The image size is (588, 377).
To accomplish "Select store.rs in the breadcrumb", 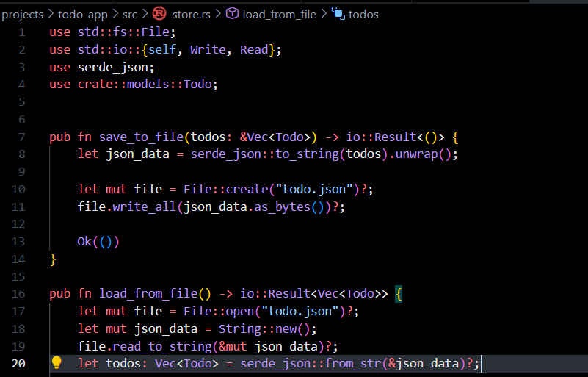I will (191, 14).
